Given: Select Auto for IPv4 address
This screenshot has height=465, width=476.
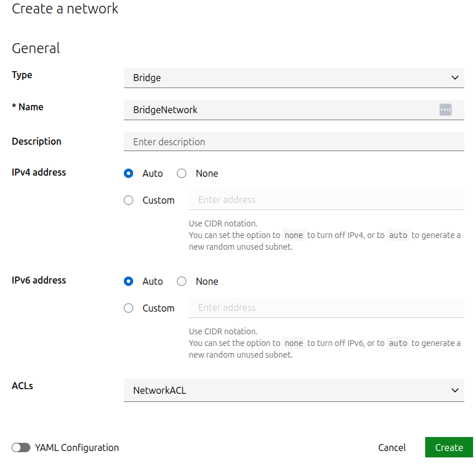Looking at the screenshot, I should pos(129,173).
